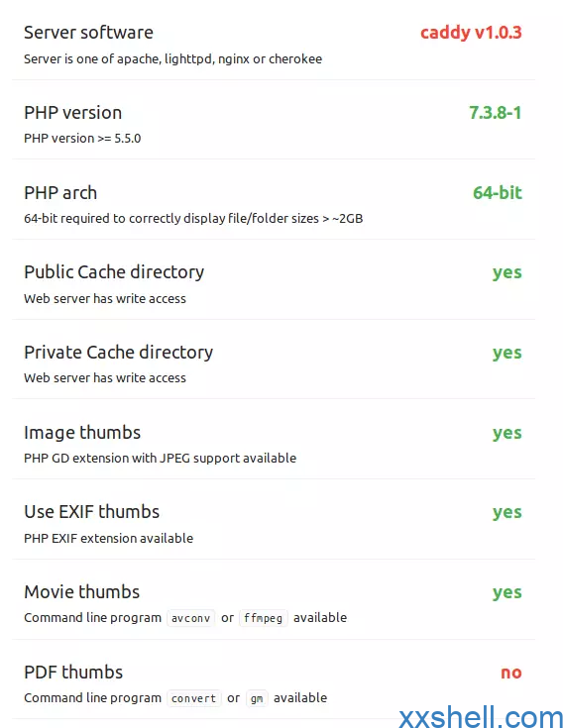Screen dimensions: 563x728
Task: Click the PDF thumbs heading
Action: click(x=73, y=673)
